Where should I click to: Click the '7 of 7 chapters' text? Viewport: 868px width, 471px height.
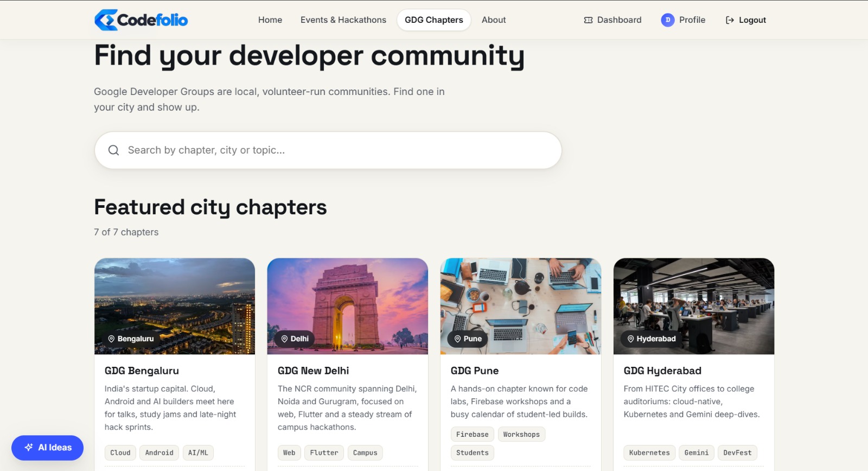pos(126,232)
